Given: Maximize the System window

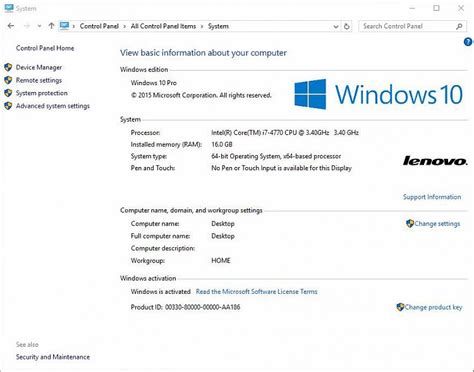Looking at the screenshot, I should [436, 8].
